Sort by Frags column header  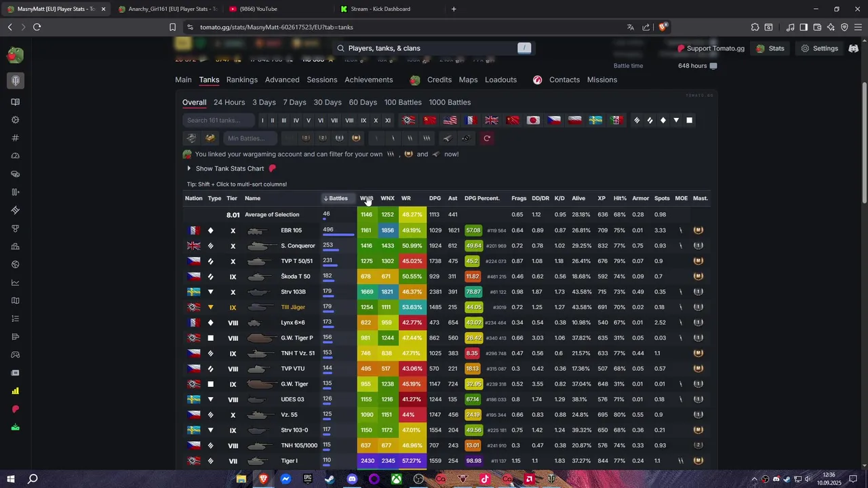pos(519,199)
